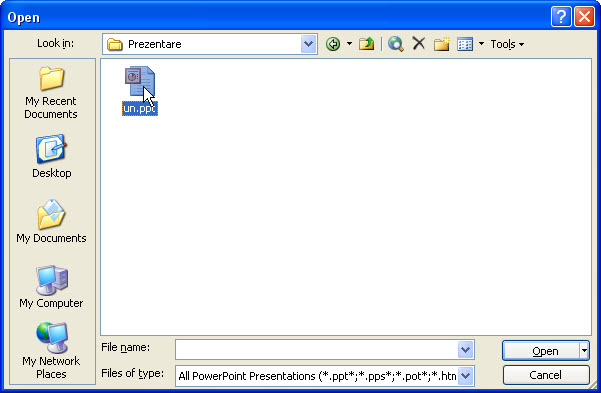Go to Desktop in the places bar
This screenshot has height=393, width=601.
[x=51, y=156]
